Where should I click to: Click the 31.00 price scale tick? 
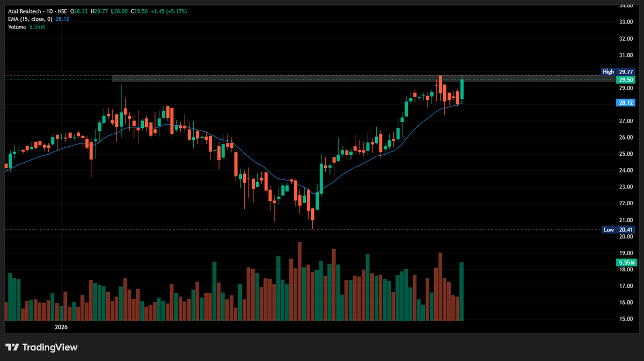626,55
